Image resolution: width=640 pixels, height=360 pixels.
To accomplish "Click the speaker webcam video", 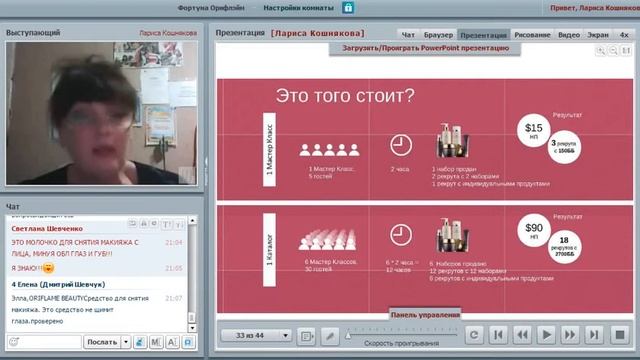I will pyautogui.click(x=101, y=113).
